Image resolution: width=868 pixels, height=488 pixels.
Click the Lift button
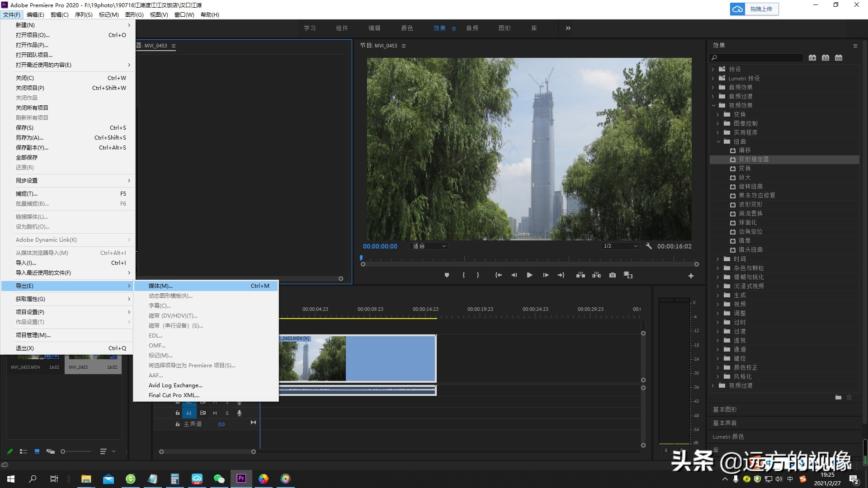[580, 275]
